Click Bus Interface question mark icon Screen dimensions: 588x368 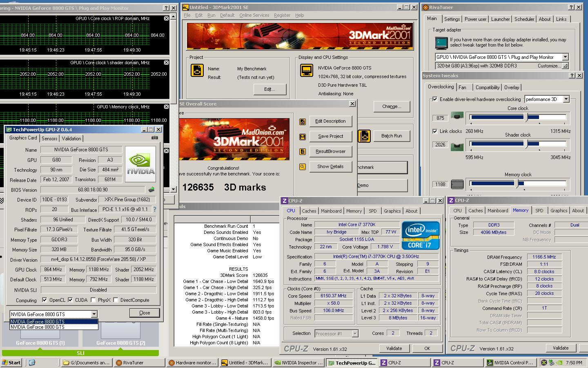154,209
